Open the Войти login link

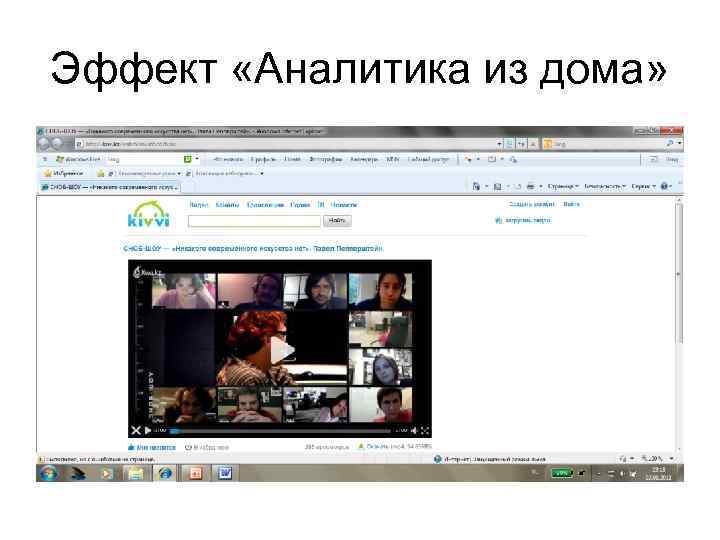coord(572,204)
